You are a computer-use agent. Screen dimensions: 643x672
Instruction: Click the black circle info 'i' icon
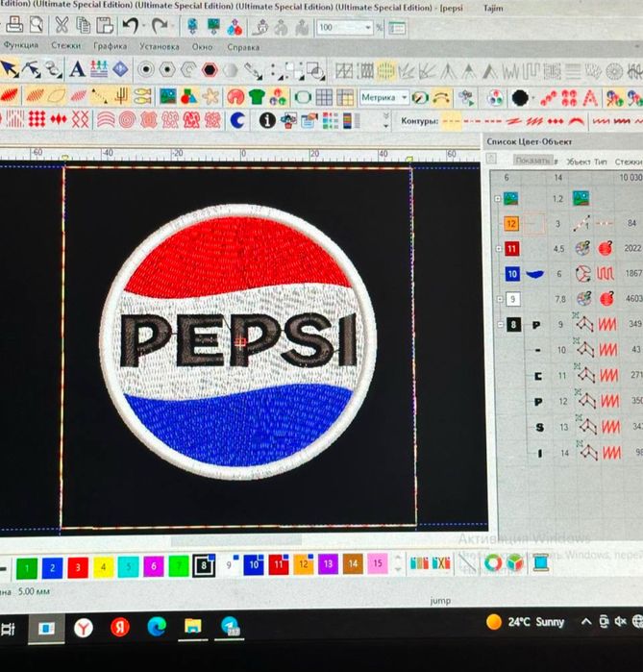[x=267, y=121]
